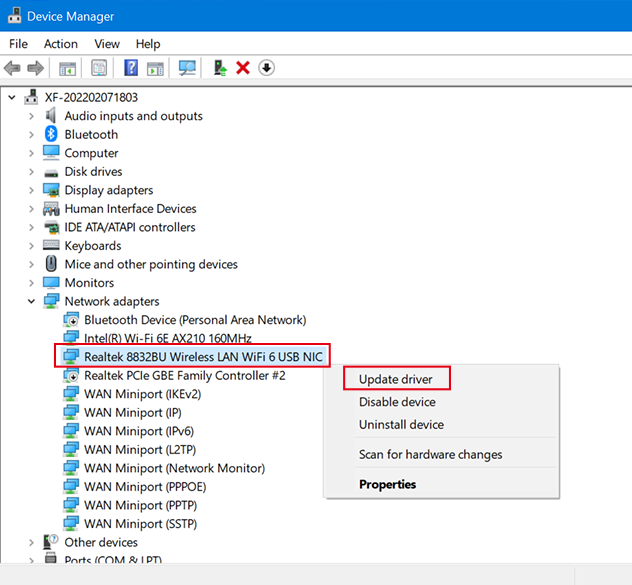Open the Help menu

click(148, 44)
